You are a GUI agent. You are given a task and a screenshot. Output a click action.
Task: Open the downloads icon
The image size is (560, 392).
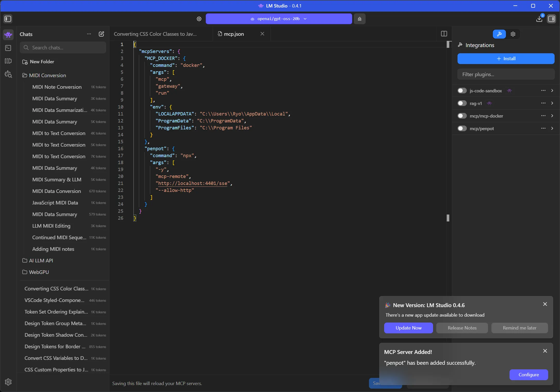539,19
